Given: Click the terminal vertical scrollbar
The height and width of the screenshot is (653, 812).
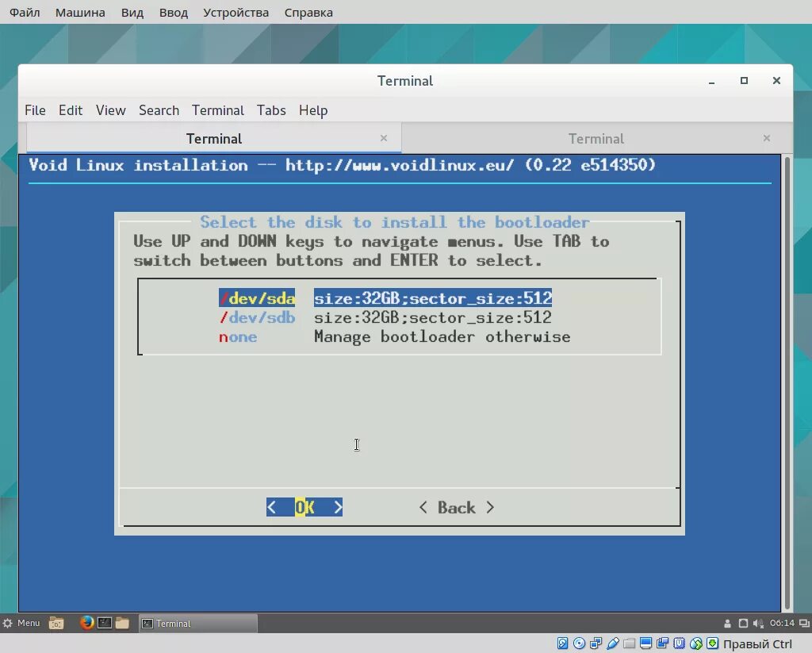Looking at the screenshot, I should pyautogui.click(x=787, y=382).
